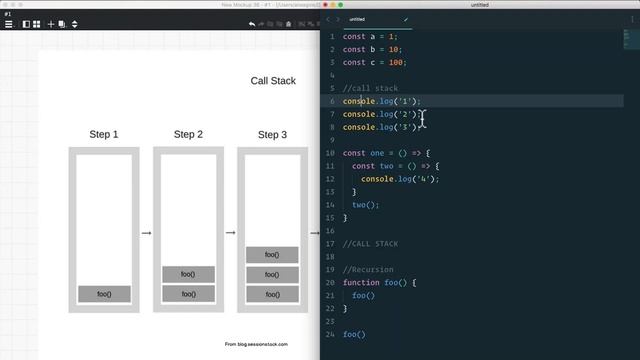Select the upper foo() block in Step 2
Viewport: 640px width, 360px height.
pos(188,274)
